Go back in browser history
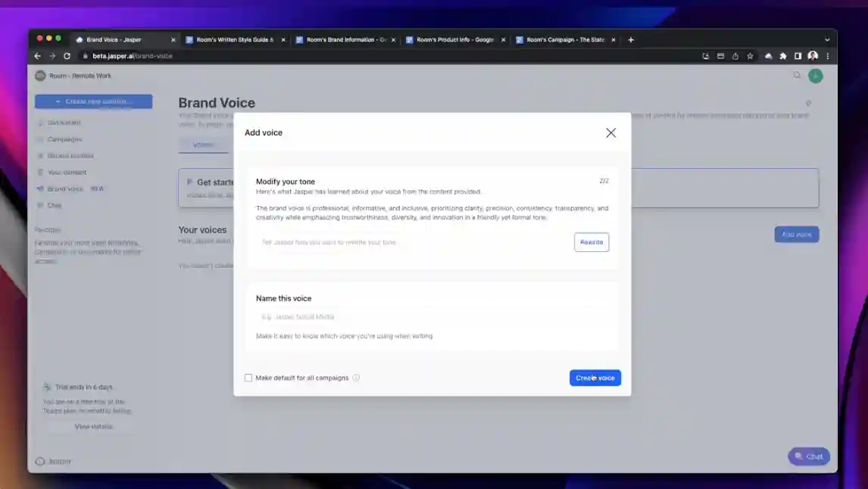 click(38, 56)
